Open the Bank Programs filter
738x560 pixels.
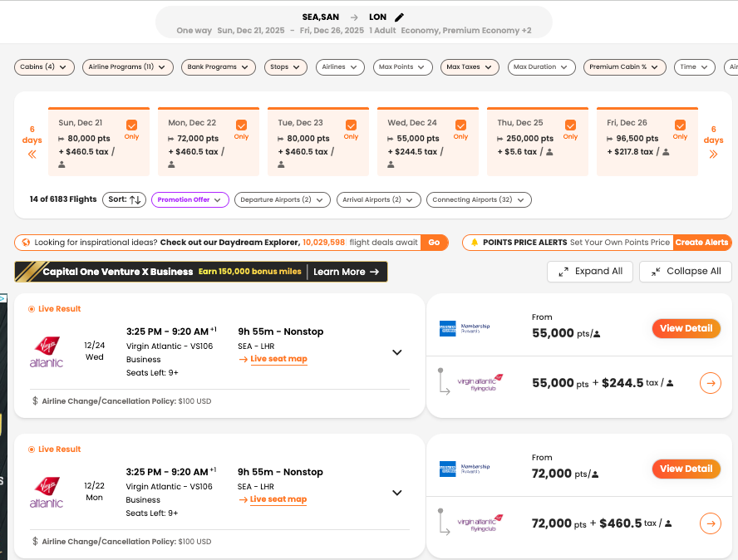[219, 66]
